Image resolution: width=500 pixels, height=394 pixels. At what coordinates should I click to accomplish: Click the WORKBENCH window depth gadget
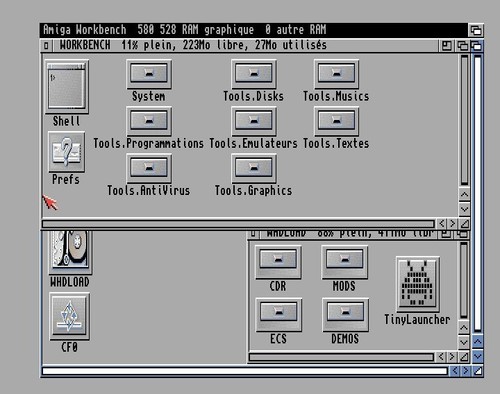[x=462, y=46]
